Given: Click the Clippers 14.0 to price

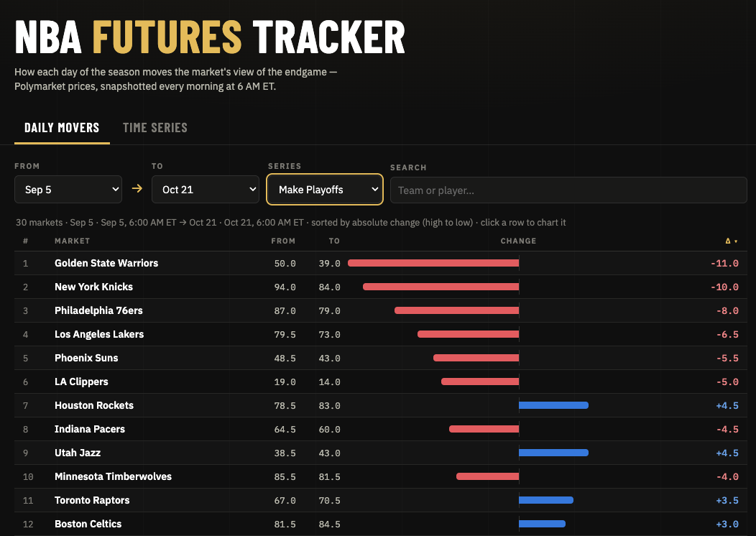Looking at the screenshot, I should [x=329, y=382].
